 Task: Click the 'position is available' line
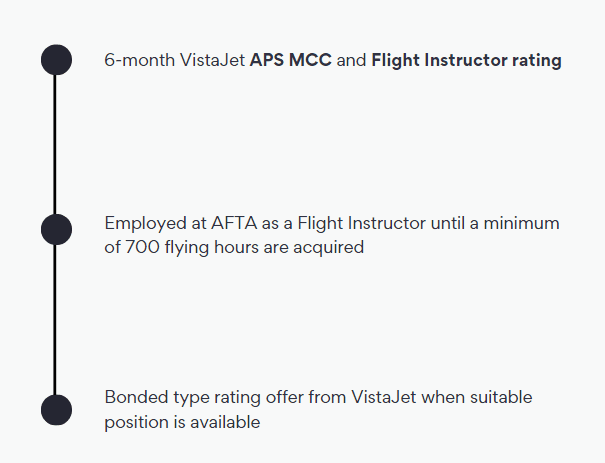click(x=182, y=422)
